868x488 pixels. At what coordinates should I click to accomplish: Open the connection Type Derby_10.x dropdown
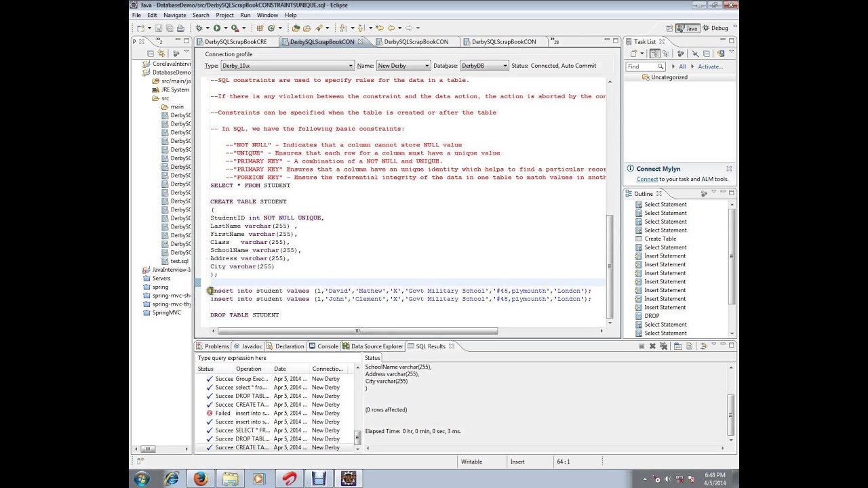tap(288, 66)
